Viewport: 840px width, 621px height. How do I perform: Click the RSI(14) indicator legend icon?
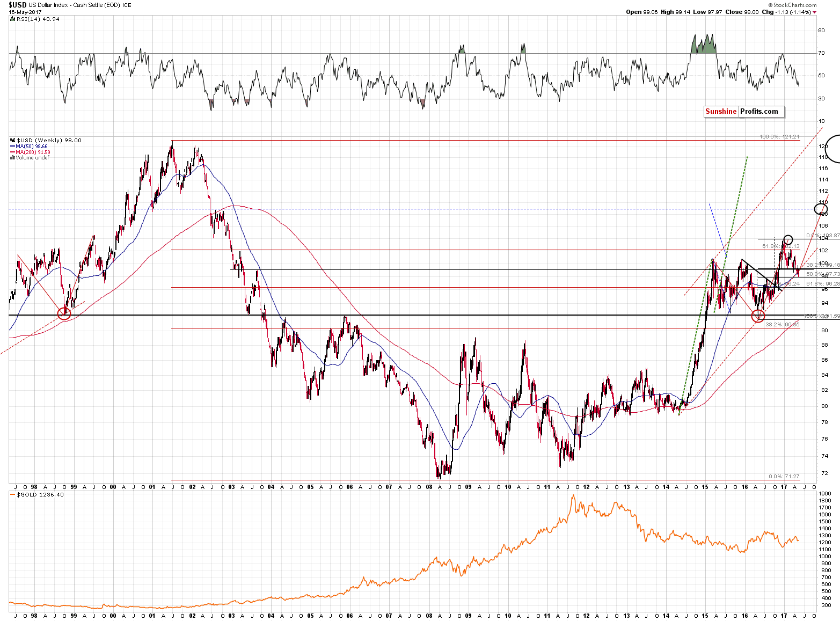click(13, 19)
